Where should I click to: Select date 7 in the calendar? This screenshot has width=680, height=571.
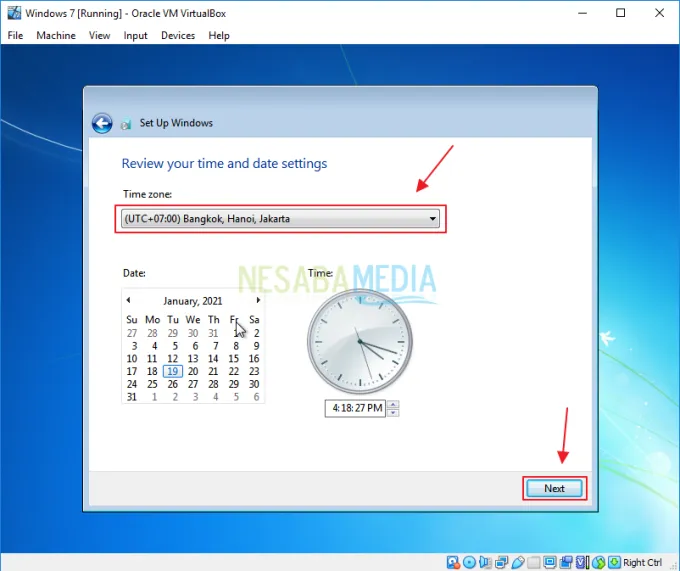pos(216,346)
